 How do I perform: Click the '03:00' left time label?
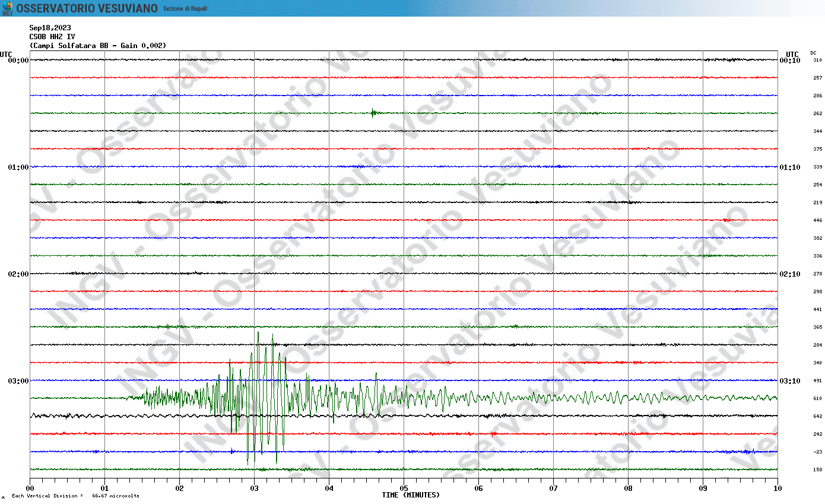click(x=18, y=381)
